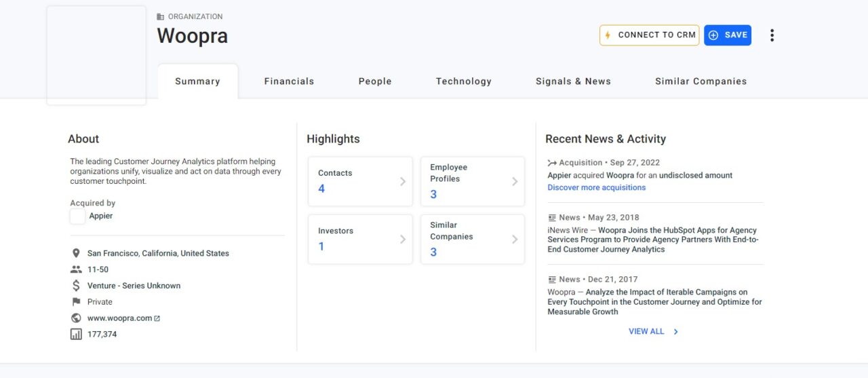The height and width of the screenshot is (378, 868).
Task: Click the people icon next to 11-50
Action: click(76, 269)
